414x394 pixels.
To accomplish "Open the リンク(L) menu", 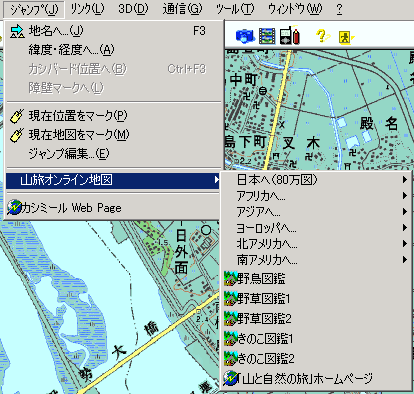I will coord(87,9).
